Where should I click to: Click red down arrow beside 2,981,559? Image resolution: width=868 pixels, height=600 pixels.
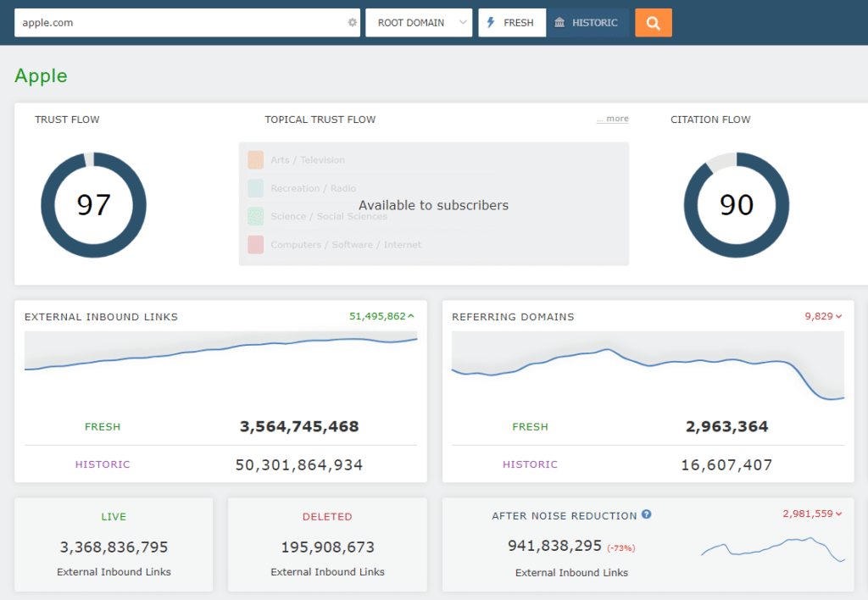coord(839,514)
